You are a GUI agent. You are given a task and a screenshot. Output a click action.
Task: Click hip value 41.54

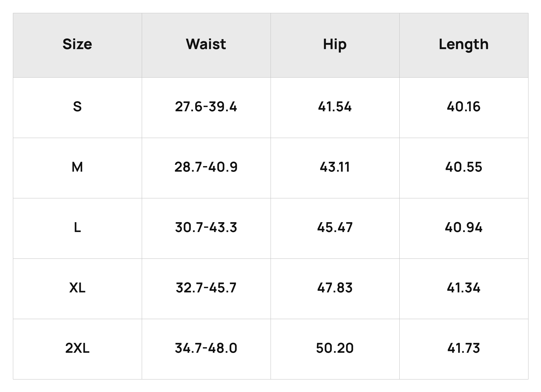point(335,107)
